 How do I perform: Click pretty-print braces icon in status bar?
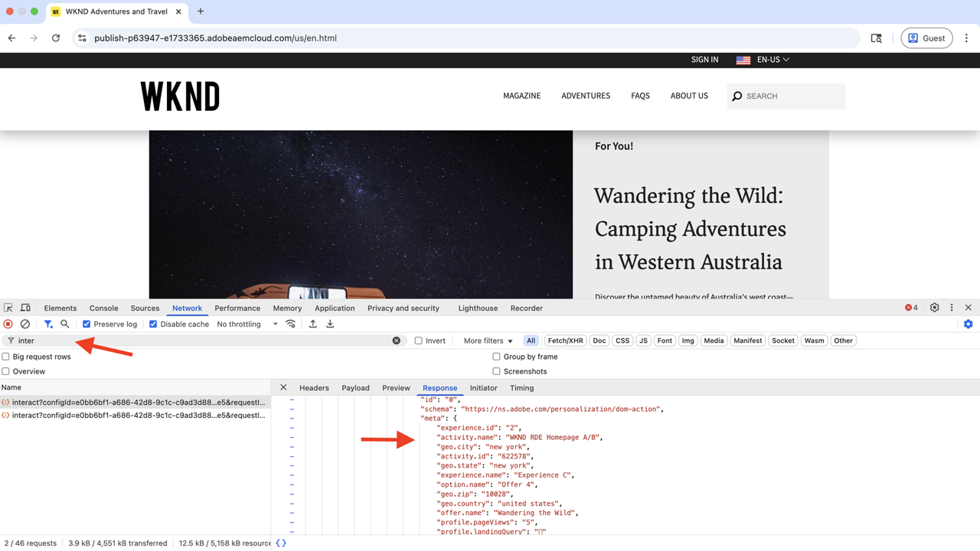click(x=281, y=543)
